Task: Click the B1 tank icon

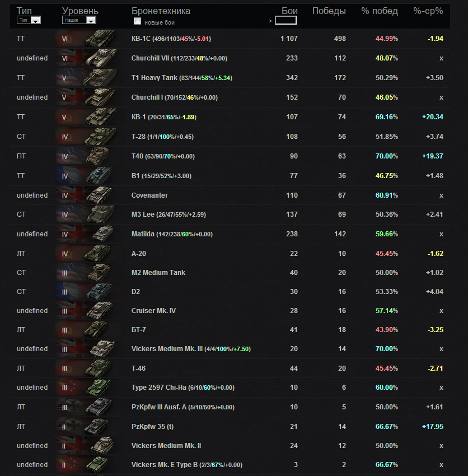Action: 99,176
